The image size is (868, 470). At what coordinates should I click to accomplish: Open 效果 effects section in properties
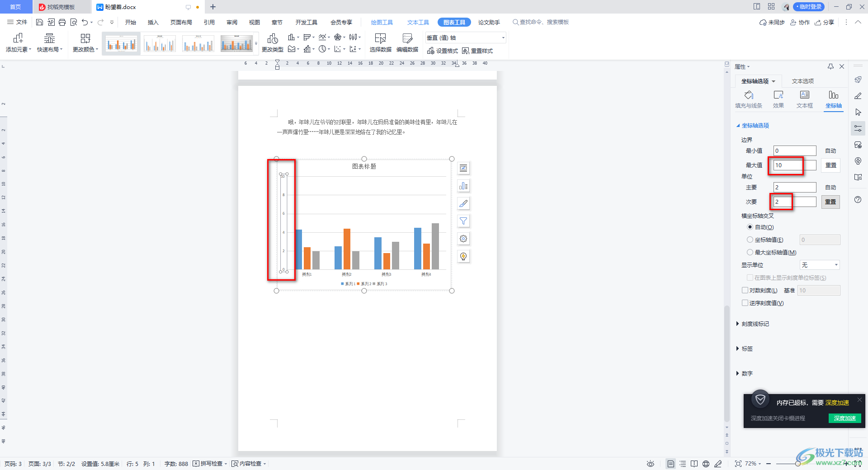(x=778, y=99)
